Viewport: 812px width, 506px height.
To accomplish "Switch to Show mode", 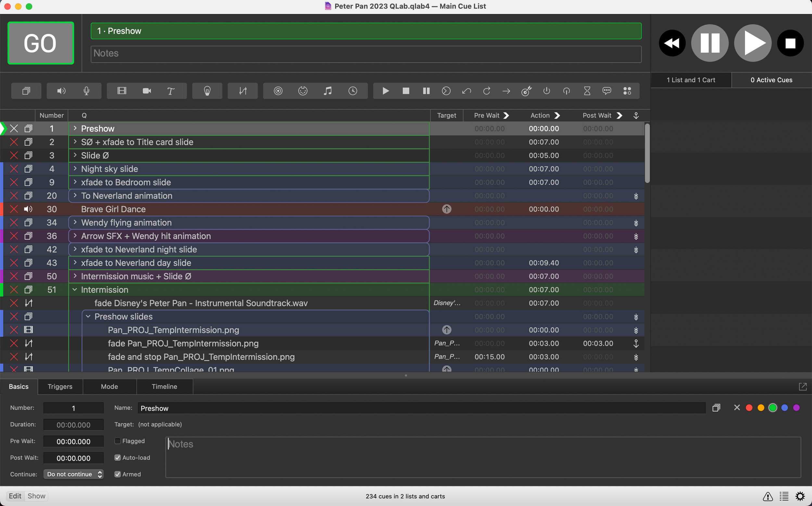I will [36, 496].
